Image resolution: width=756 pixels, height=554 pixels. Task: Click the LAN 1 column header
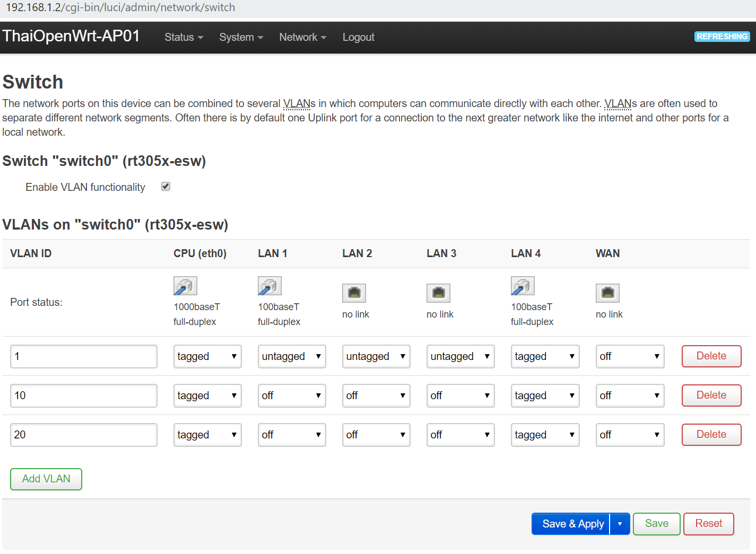point(273,253)
